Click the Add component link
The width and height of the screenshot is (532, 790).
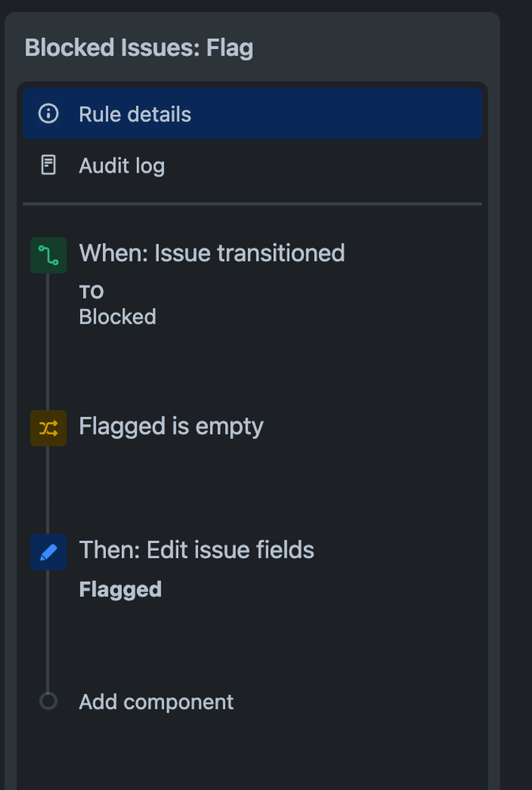tap(156, 702)
